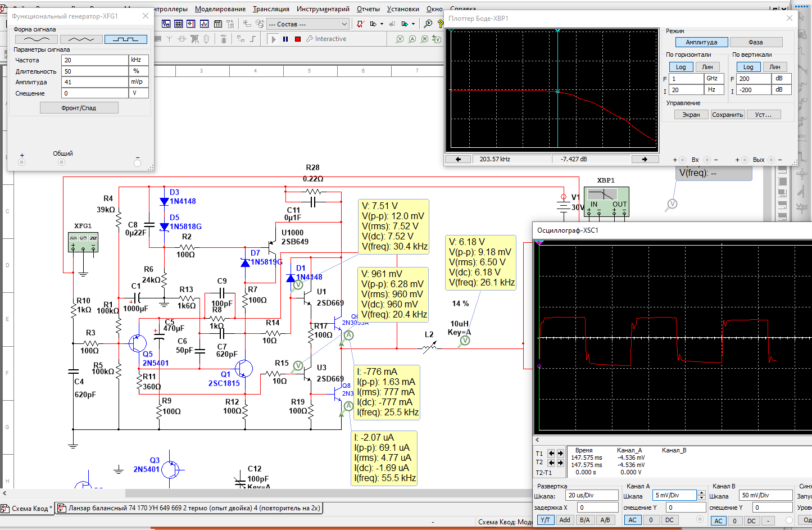The height and width of the screenshot is (530, 812).
Task: Open back annotation arrow dropdown
Action: [382, 24]
